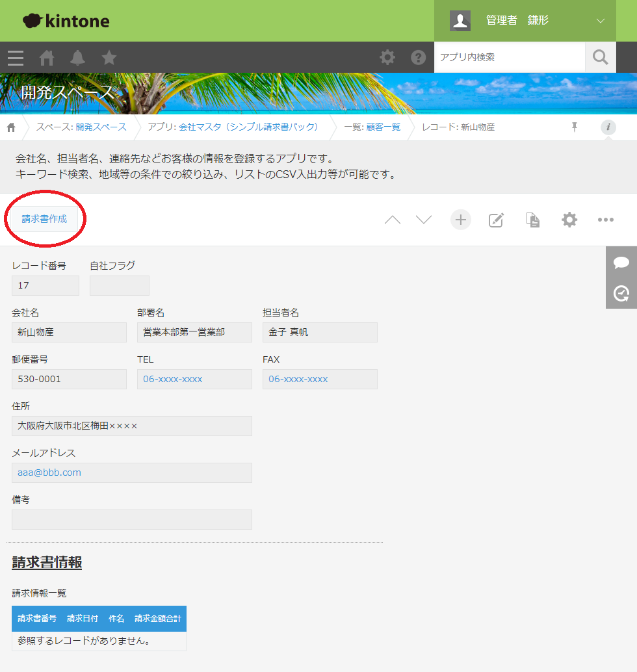
Task: Click the 開発スペース banner title
Action: [x=68, y=92]
